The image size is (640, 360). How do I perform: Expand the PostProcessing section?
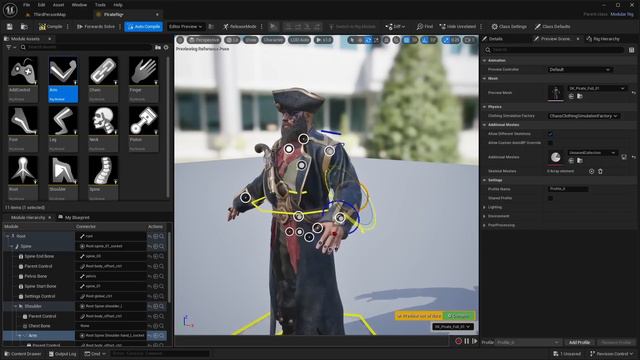(484, 225)
